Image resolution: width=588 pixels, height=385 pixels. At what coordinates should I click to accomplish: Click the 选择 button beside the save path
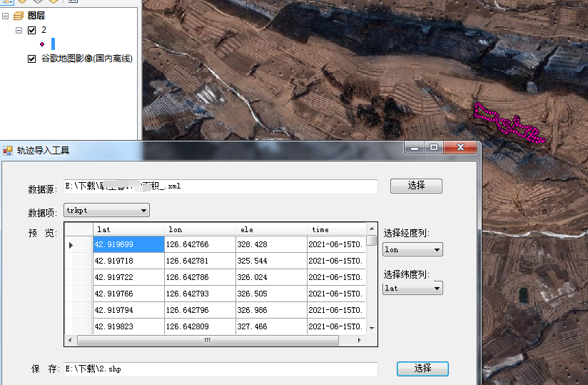422,369
